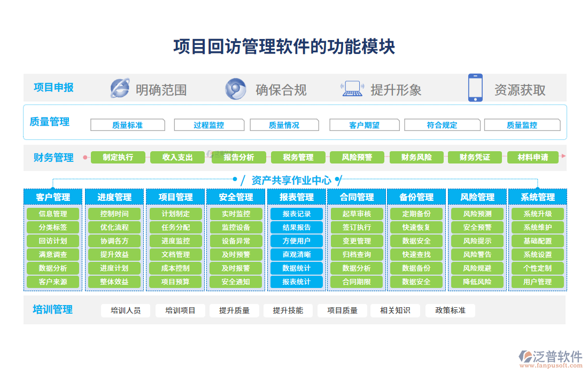Select the 资产共享作业中心 header badge
This screenshot has width=588, height=374.
coord(292,180)
